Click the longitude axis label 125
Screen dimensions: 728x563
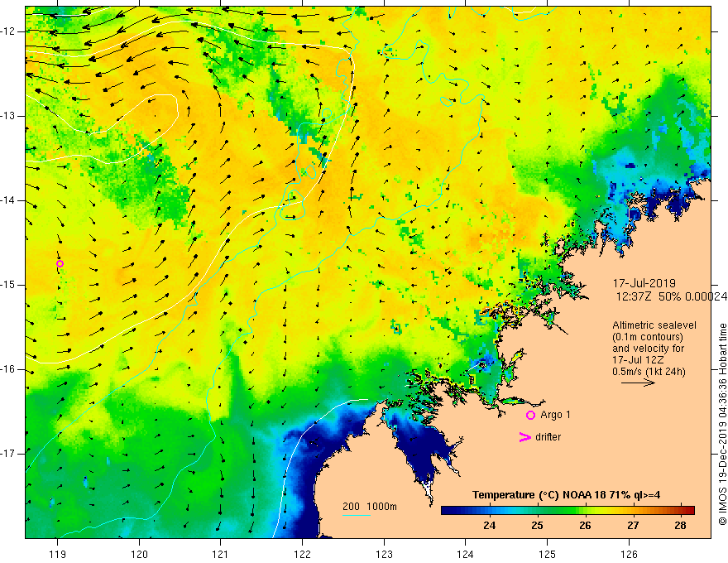(548, 554)
